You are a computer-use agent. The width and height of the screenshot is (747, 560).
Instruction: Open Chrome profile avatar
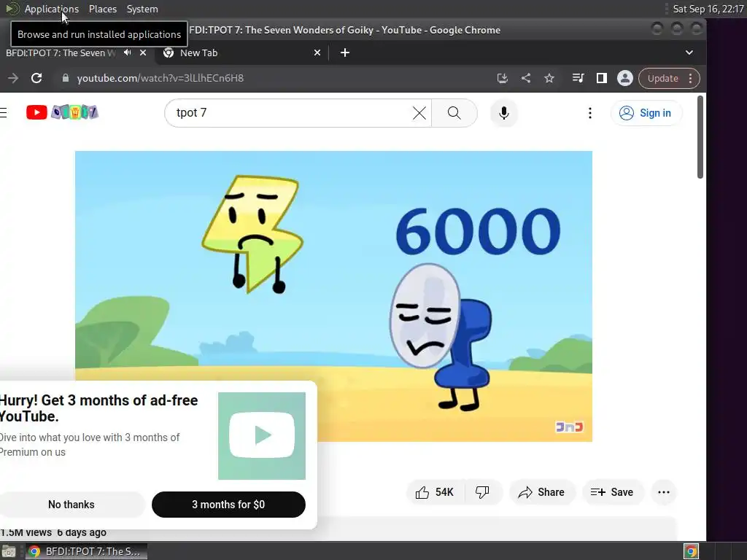[x=625, y=78]
